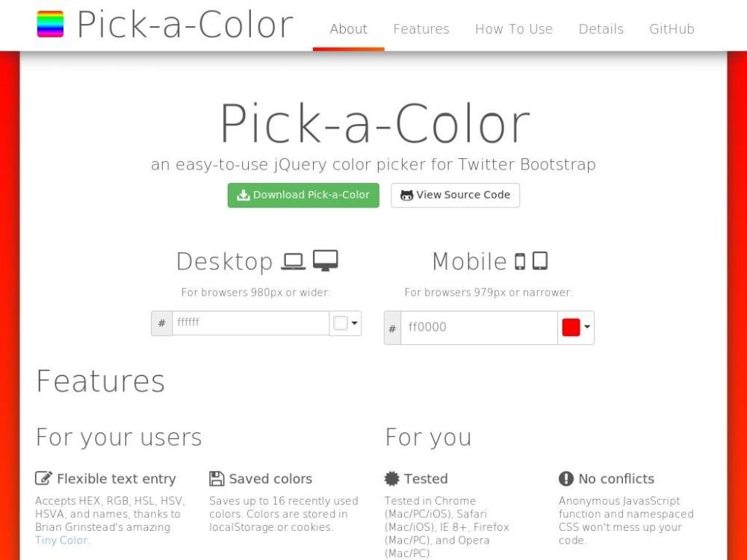Click the rainbow logo icon in header
747x560 pixels.
[x=50, y=24]
